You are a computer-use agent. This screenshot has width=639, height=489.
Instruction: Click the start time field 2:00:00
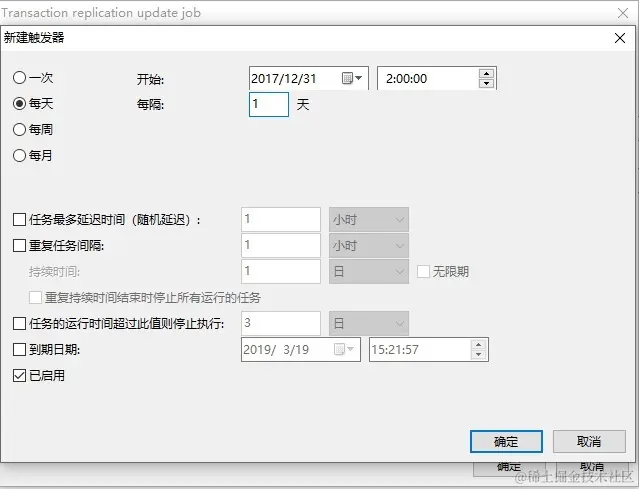437,78
